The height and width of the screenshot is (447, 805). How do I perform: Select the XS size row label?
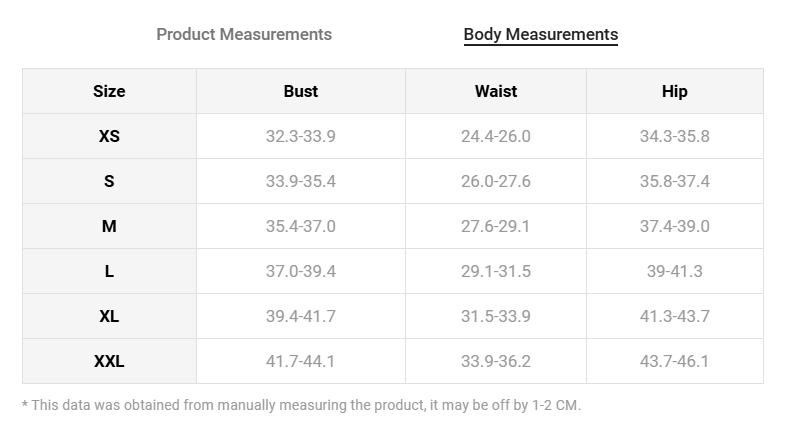(x=109, y=136)
